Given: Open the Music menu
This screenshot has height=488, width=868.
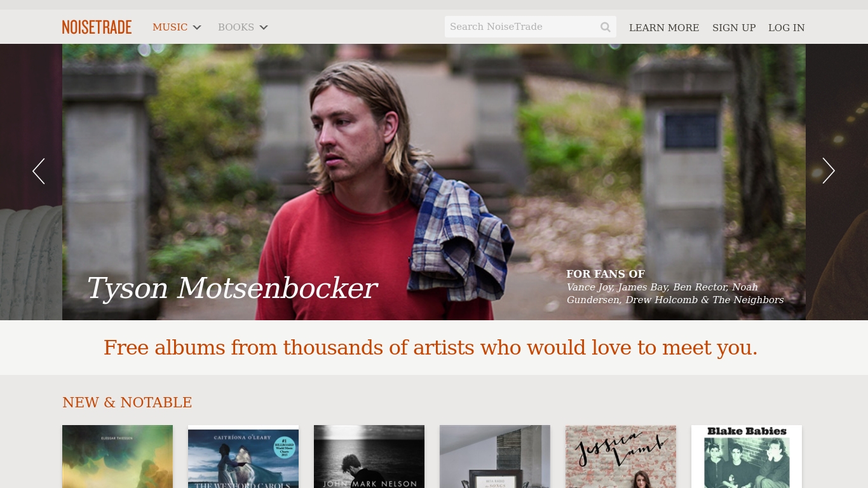Looking at the screenshot, I should click(x=170, y=27).
